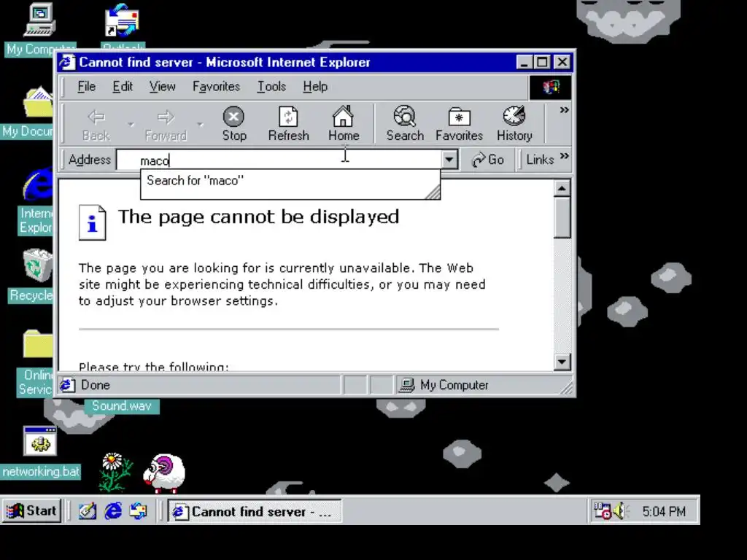Image resolution: width=747 pixels, height=560 pixels.
Task: Select 'Cannot find server' taskbar button
Action: pos(255,511)
